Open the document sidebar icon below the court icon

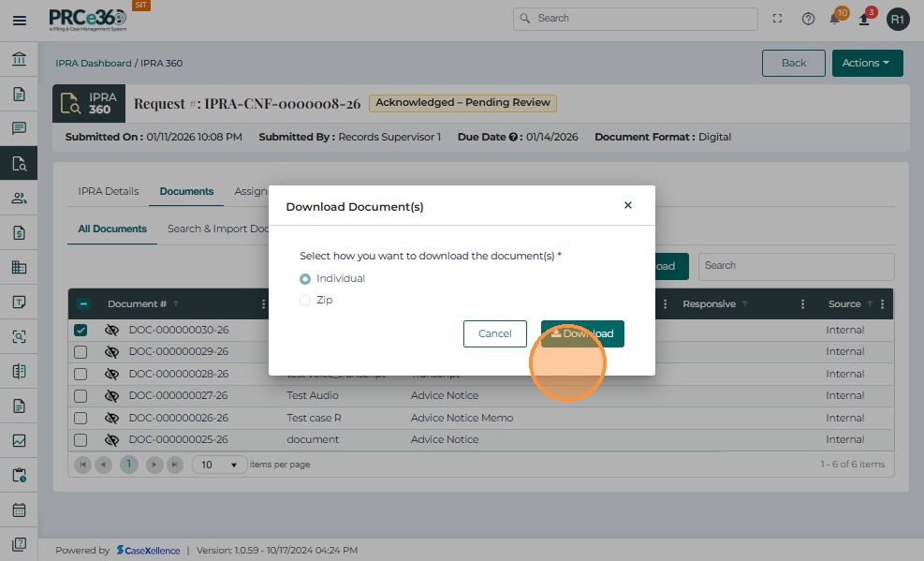[19, 94]
